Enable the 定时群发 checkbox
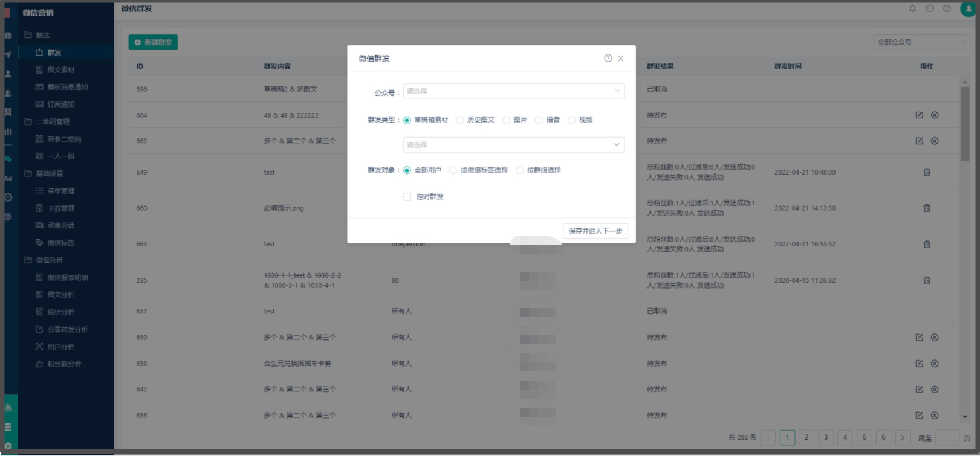The image size is (980, 456). 407,197
